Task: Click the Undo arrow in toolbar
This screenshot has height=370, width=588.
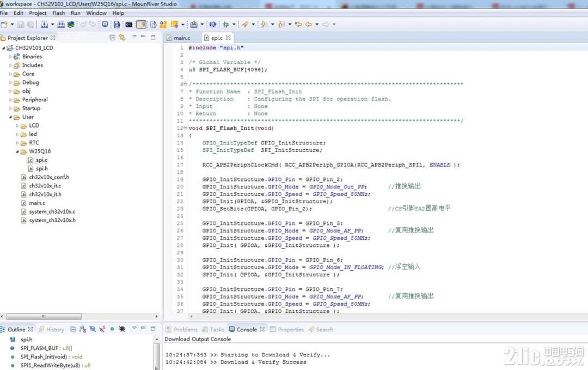Action: tap(83, 25)
